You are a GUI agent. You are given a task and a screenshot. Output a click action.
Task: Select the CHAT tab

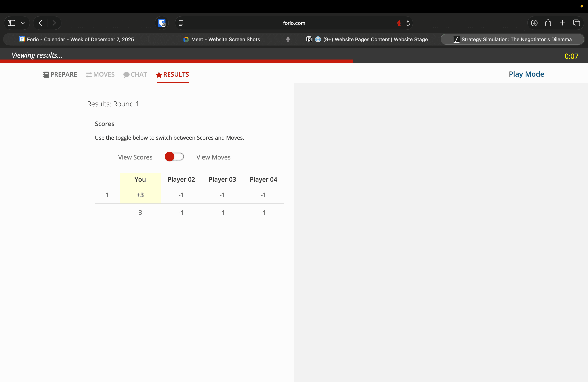[x=135, y=74]
